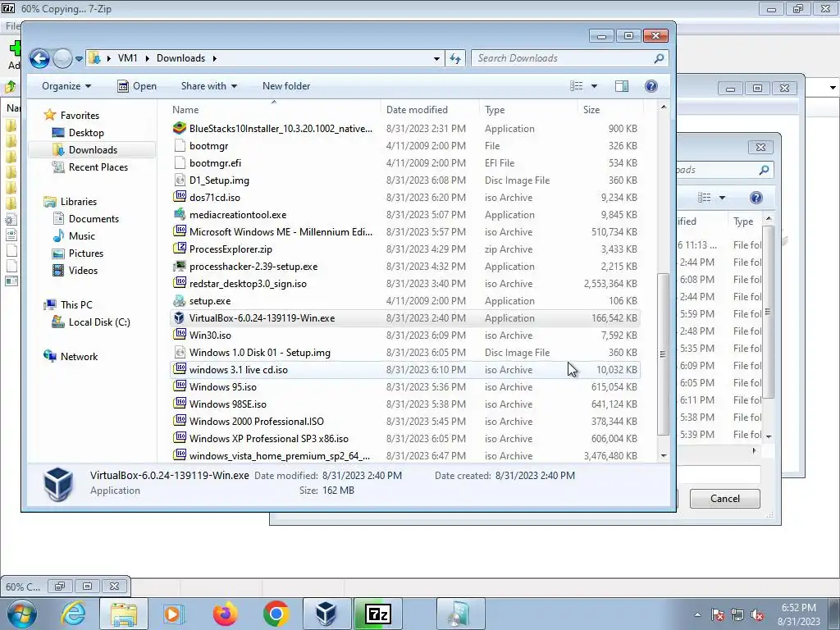Open Explorer help question mark icon
Image resolution: width=840 pixels, height=630 pixels.
[x=651, y=86]
